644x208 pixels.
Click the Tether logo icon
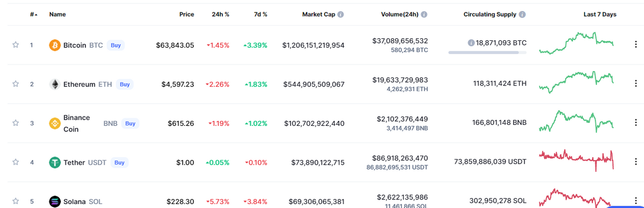coord(55,162)
